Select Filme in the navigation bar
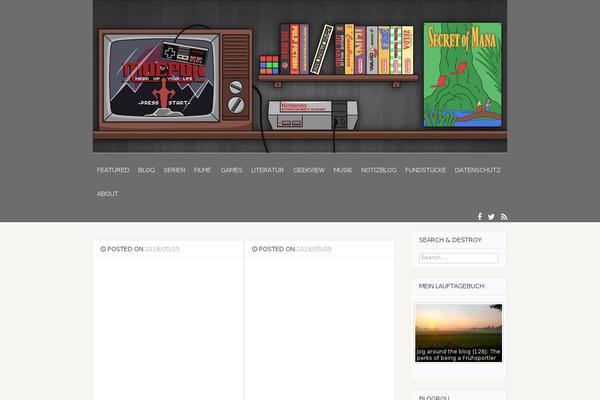The width and height of the screenshot is (600, 400). 202,170
